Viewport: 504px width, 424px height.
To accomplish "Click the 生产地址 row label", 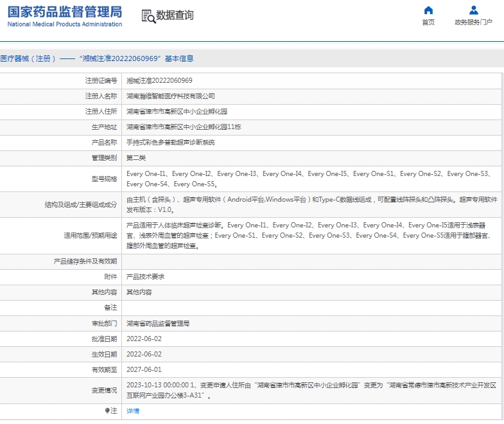I will 104,127.
